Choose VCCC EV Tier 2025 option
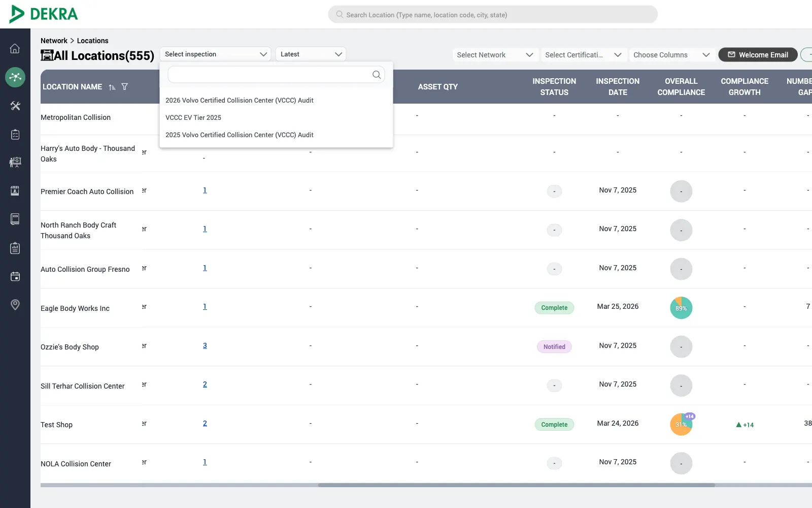This screenshot has width=812, height=508. point(193,118)
